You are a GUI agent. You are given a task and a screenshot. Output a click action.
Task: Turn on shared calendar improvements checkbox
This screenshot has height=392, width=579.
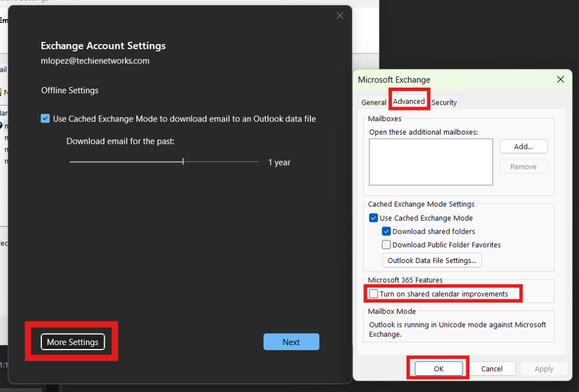coord(373,294)
